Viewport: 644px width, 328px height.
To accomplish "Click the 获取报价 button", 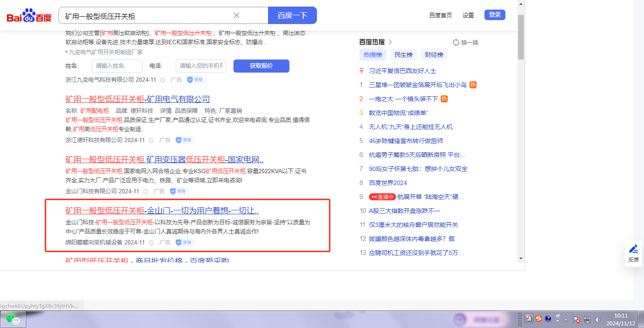I will coord(261,66).
